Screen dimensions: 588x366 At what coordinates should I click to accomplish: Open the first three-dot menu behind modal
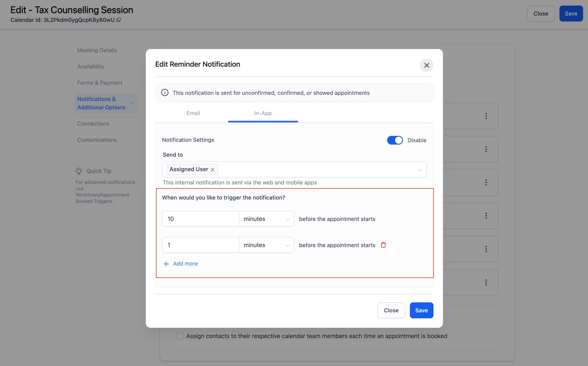[486, 116]
